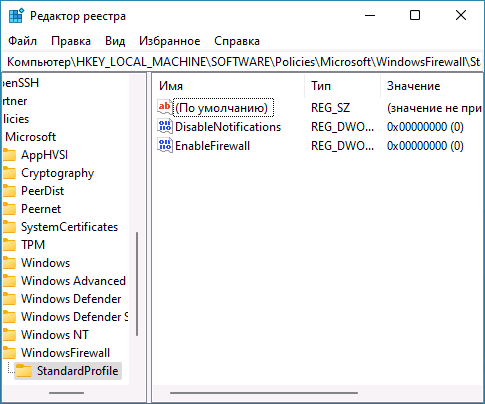The width and height of the screenshot is (485, 404).
Task: Select the Windows NT key label
Action: [x=55, y=335]
